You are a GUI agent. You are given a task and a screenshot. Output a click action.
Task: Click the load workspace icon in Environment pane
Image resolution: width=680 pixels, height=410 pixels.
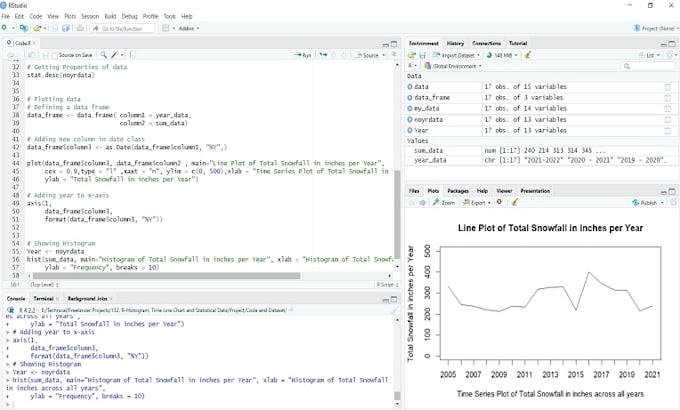point(412,55)
